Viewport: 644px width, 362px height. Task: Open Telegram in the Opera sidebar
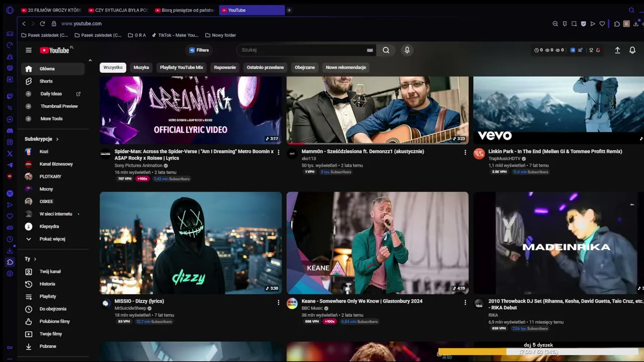coord(10,165)
